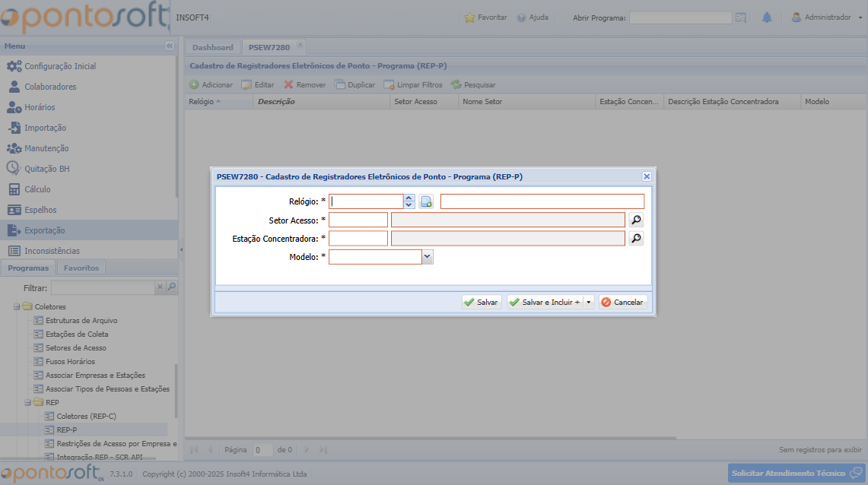Click the magnifier icon beside Estação Concentradora
This screenshot has height=485, width=868.
(x=636, y=239)
